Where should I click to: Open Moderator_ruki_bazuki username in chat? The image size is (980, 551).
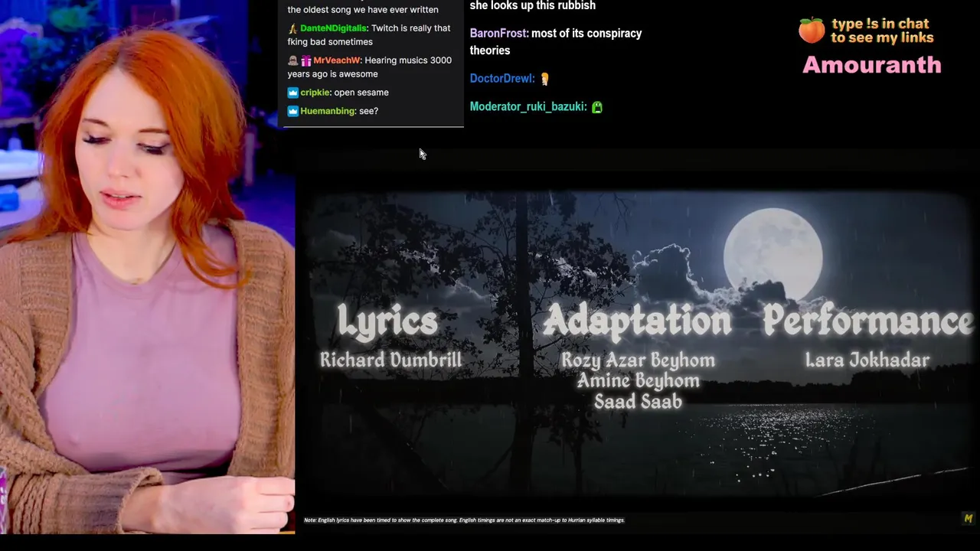tap(528, 107)
